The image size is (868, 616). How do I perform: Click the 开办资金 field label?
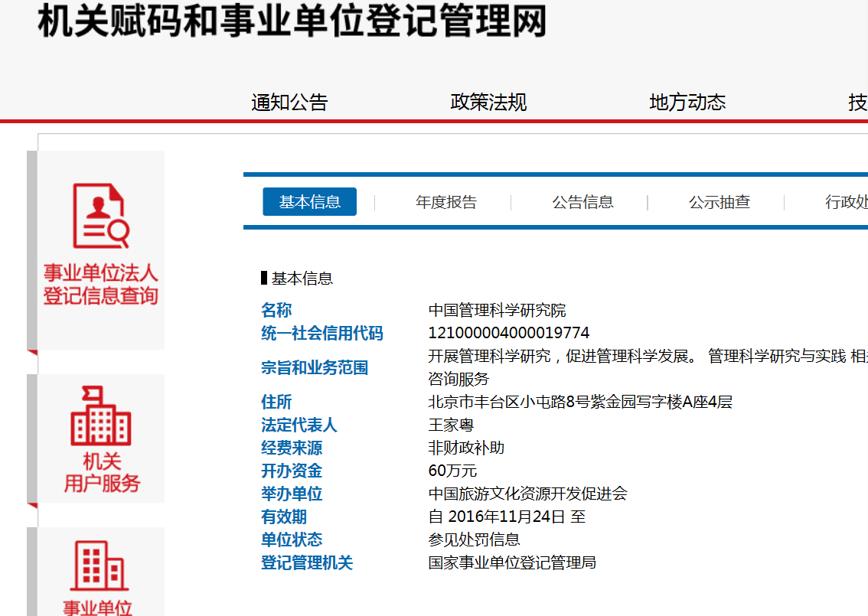click(292, 471)
